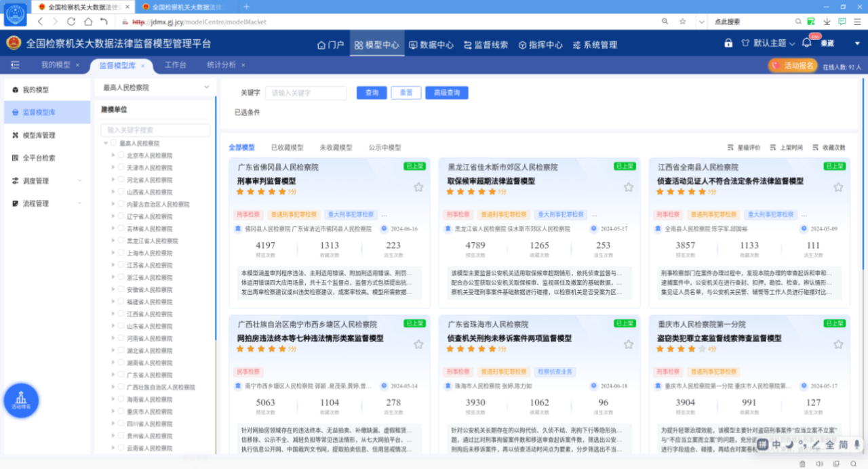Favorite the 刑事审判监督模型 card star
This screenshot has width=868, height=469.
click(418, 187)
